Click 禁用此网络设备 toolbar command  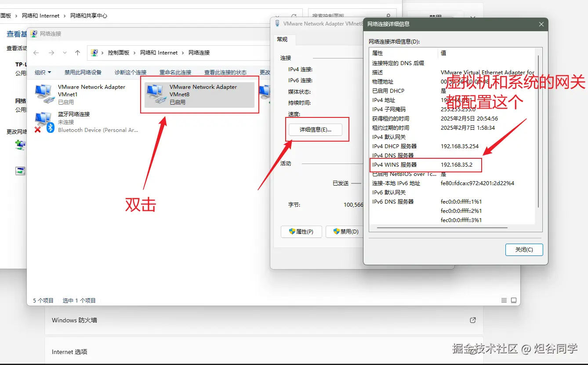coord(83,73)
